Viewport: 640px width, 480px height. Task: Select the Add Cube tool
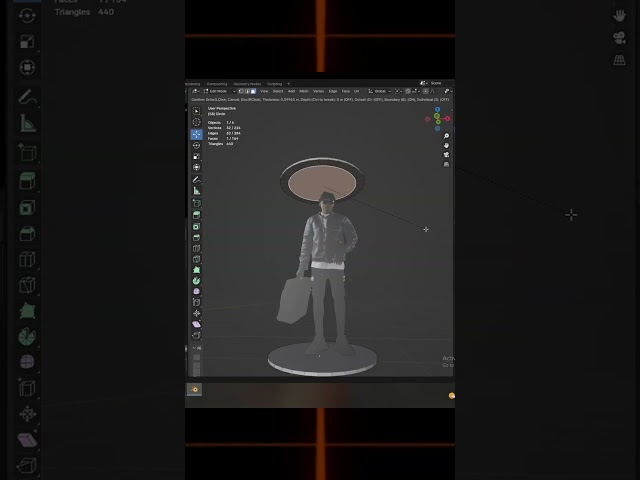[196, 203]
